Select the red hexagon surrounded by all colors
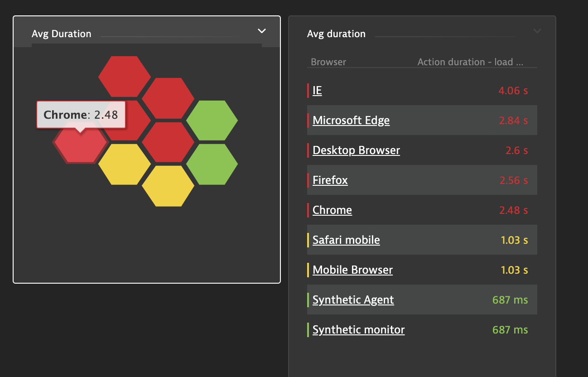588x377 pixels. point(168,142)
